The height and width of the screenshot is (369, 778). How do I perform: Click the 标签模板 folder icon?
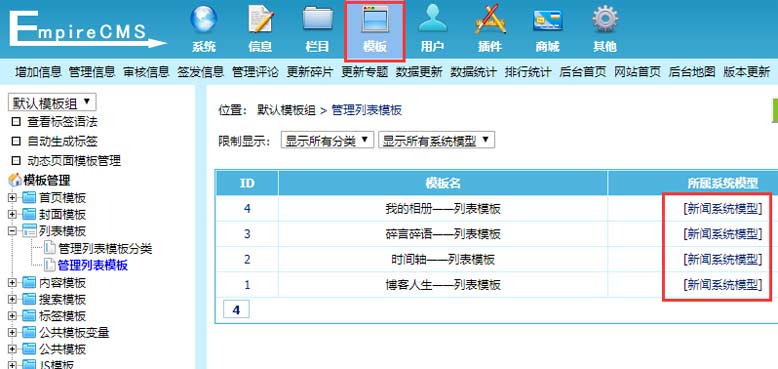pos(29,316)
